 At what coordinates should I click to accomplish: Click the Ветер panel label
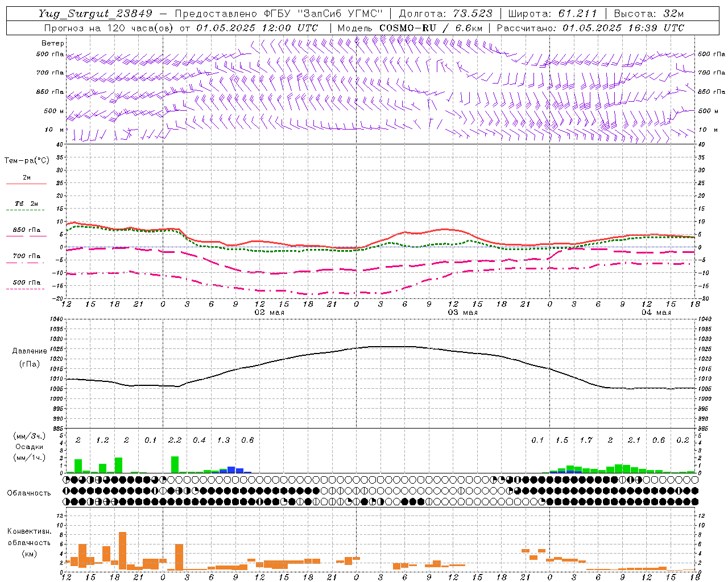[52, 43]
